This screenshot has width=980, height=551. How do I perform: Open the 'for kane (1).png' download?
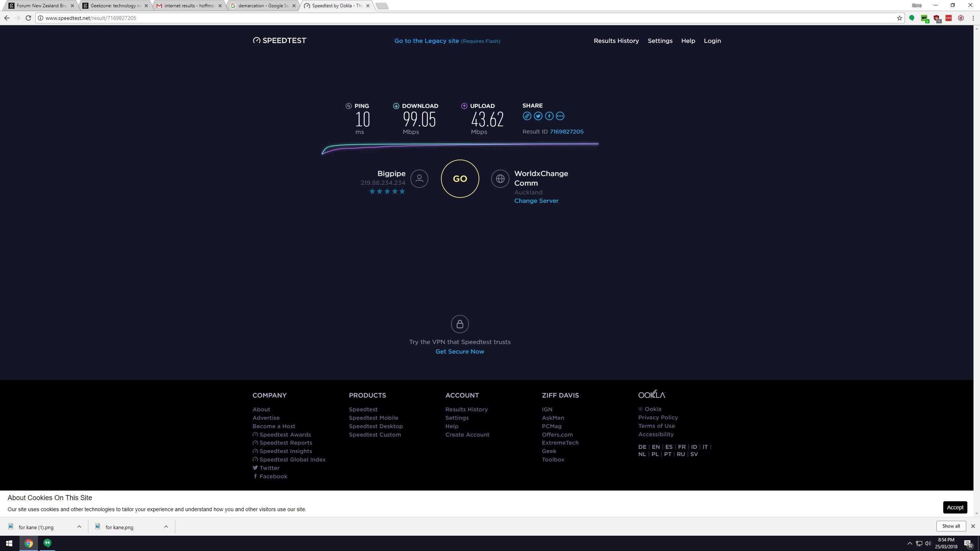[36, 527]
